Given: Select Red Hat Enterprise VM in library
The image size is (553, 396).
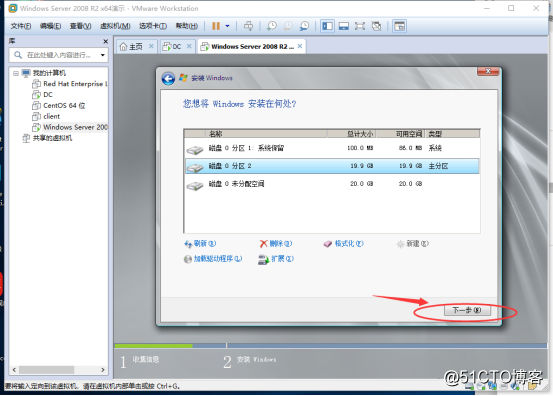Looking at the screenshot, I should point(70,84).
